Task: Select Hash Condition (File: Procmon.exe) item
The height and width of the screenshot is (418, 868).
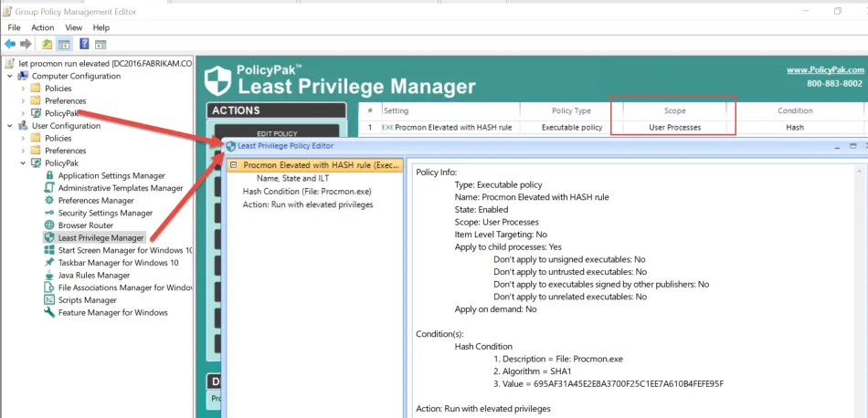Action: (307, 192)
